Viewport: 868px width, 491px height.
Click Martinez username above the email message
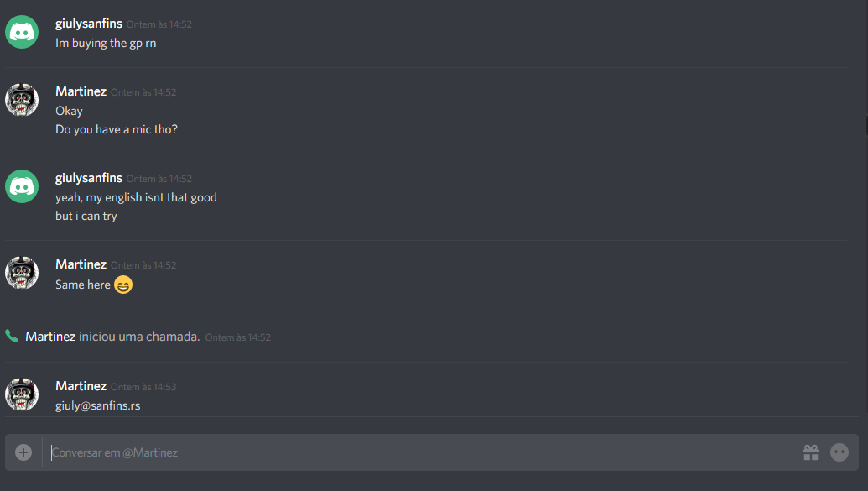pyautogui.click(x=81, y=386)
